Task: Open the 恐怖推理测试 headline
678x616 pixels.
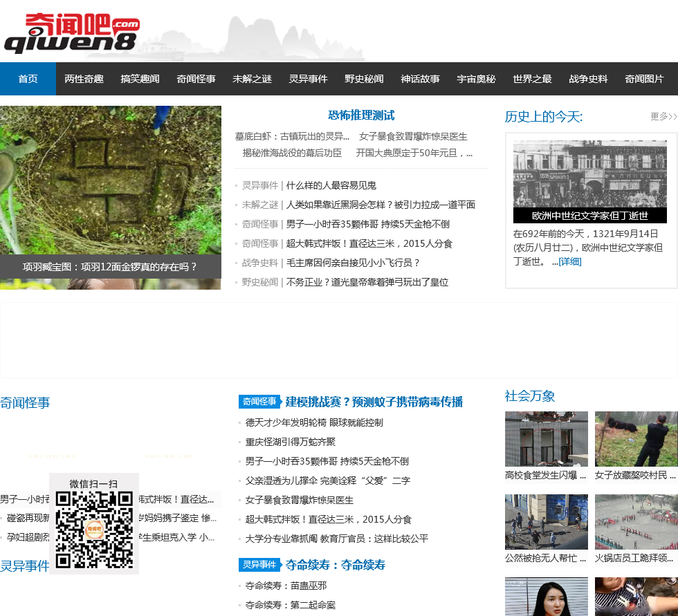Action: pos(361,115)
